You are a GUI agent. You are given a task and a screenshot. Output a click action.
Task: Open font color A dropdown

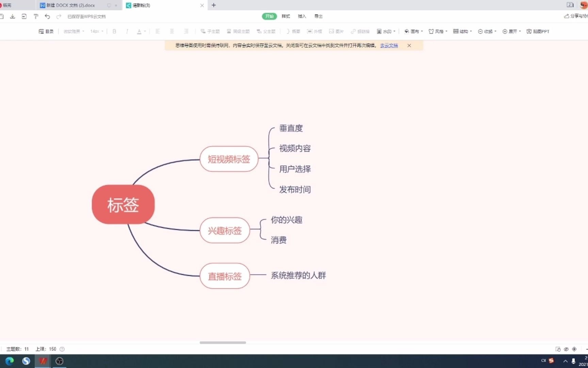(141, 31)
